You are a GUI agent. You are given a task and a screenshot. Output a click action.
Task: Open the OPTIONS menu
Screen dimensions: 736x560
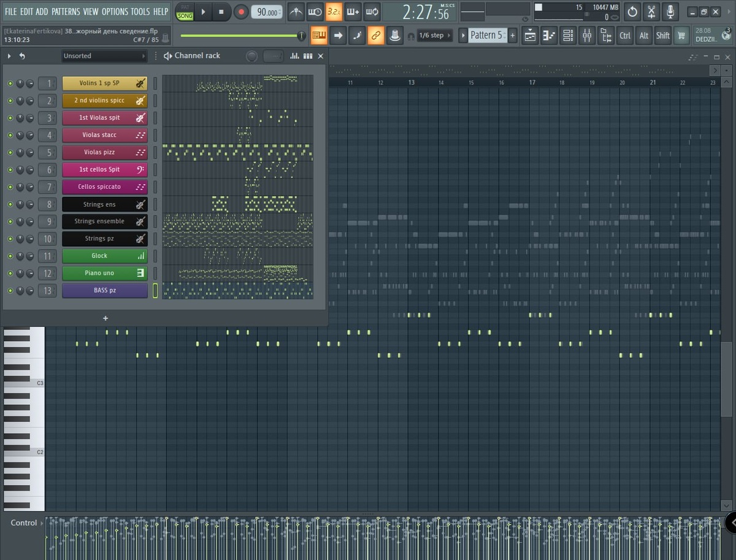[x=115, y=12]
